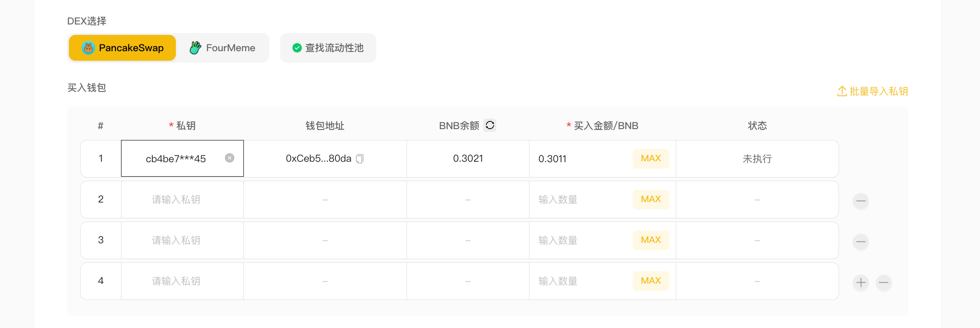Click the buy amount field showing 0.3011
Screen dimensions: 980x328
coord(580,159)
